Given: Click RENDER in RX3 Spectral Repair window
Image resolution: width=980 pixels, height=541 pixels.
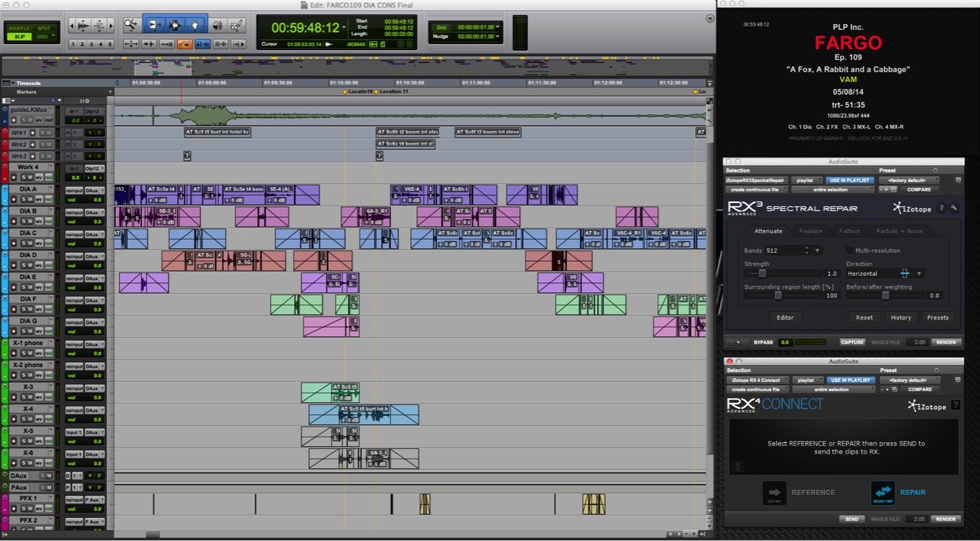Looking at the screenshot, I should (x=946, y=342).
